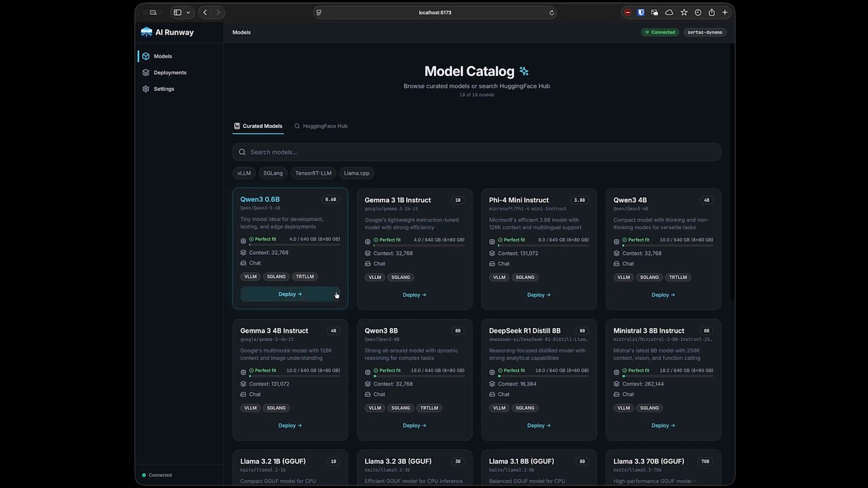Click 'Context: 262,144' on Ministral card
The image size is (868, 488).
coord(643,384)
